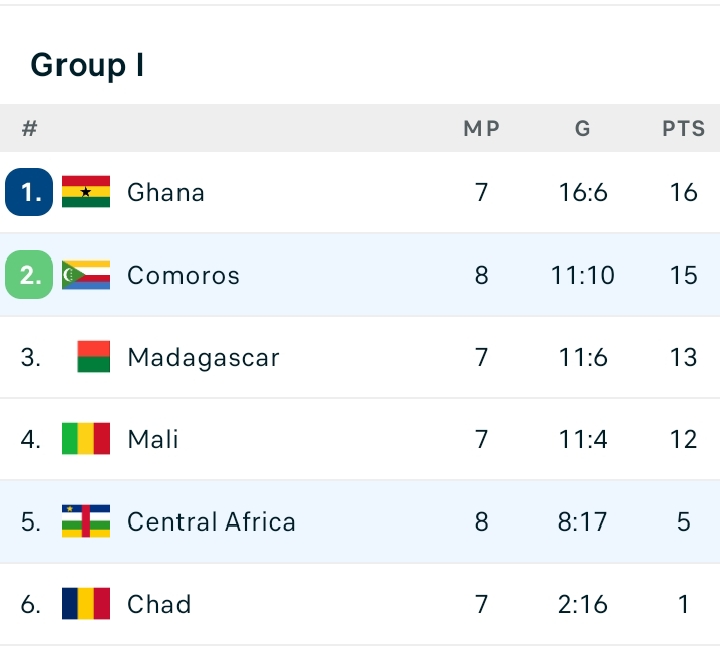The image size is (720, 650).
Task: Select the Madagascar team name
Action: (203, 357)
